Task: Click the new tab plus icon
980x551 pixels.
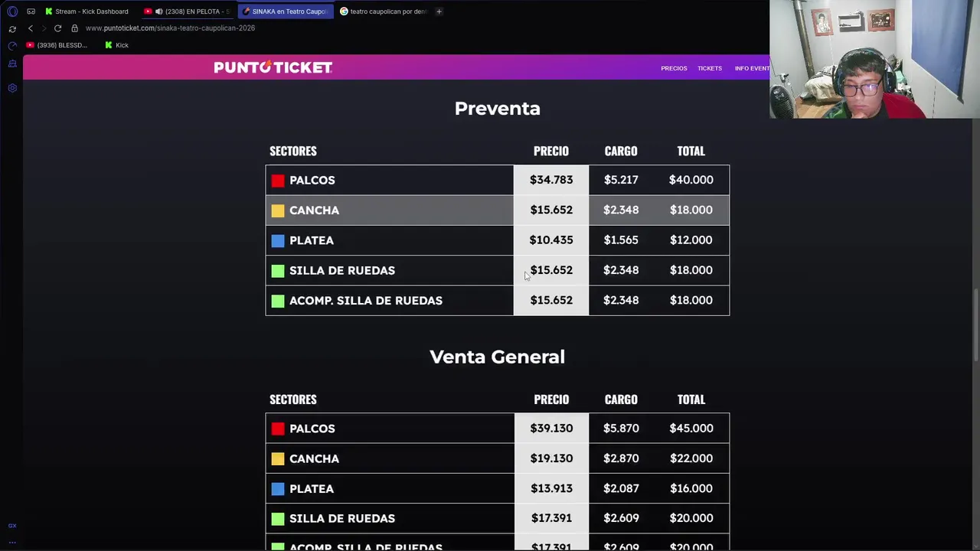Action: pos(439,11)
